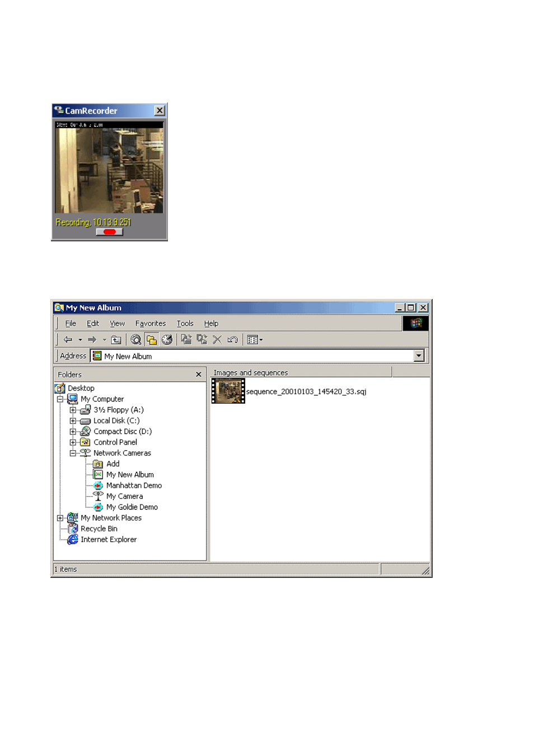Click the Address bar field
Viewport: 534px width, 756px height.
tap(257, 356)
